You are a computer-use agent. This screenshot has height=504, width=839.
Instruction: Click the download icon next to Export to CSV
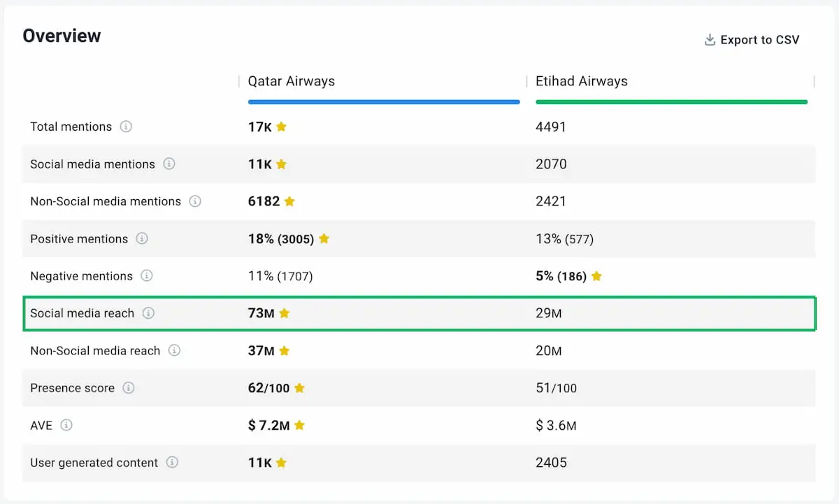(709, 40)
